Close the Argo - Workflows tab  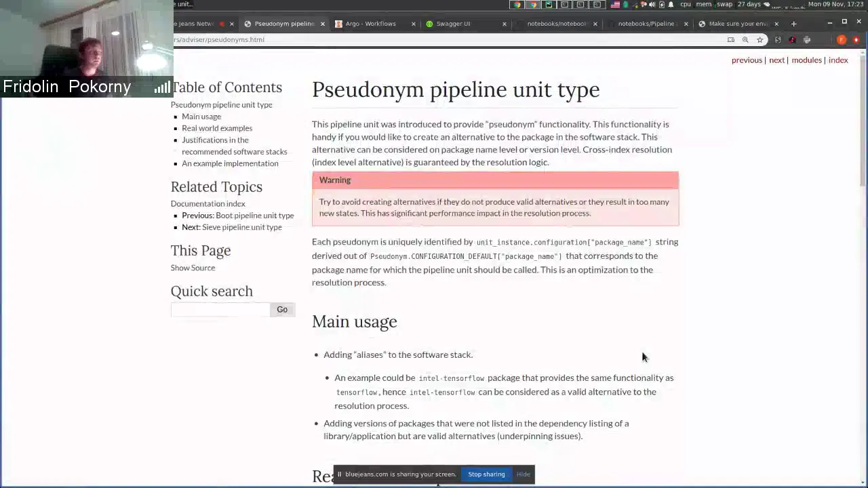point(414,24)
